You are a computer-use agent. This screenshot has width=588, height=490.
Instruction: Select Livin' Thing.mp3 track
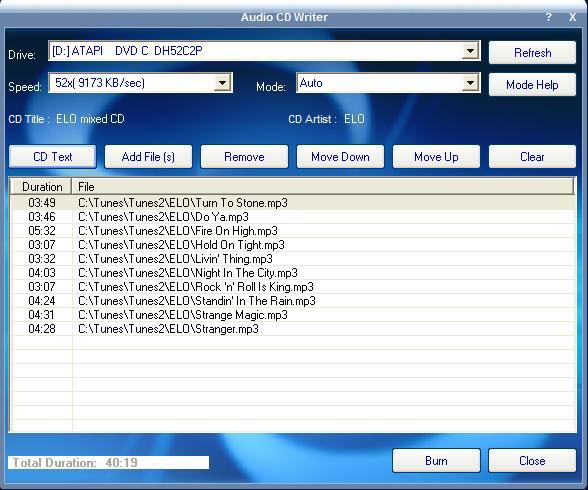coord(293,259)
